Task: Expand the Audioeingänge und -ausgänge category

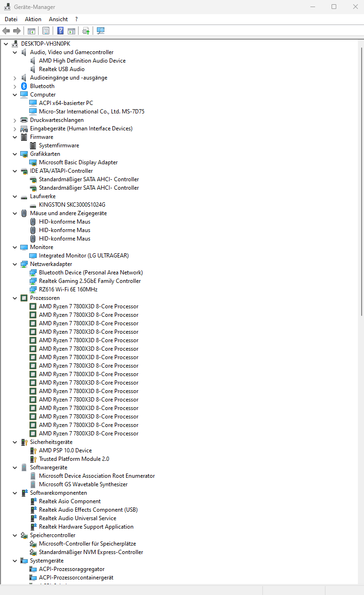Action: click(15, 78)
